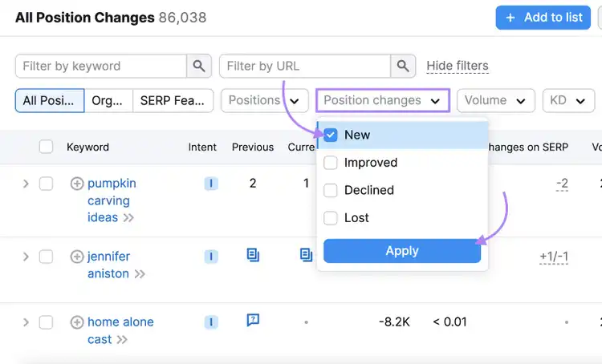Check the Declined option

pyautogui.click(x=330, y=190)
